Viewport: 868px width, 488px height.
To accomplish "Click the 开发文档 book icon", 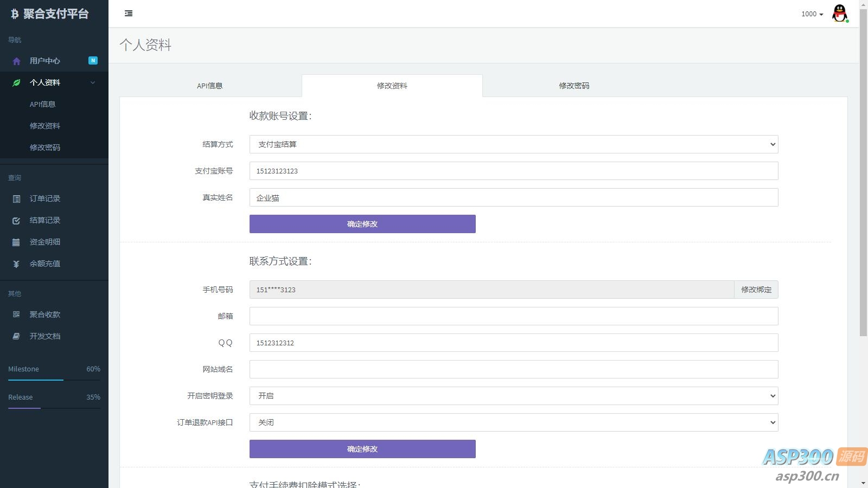I will [16, 336].
